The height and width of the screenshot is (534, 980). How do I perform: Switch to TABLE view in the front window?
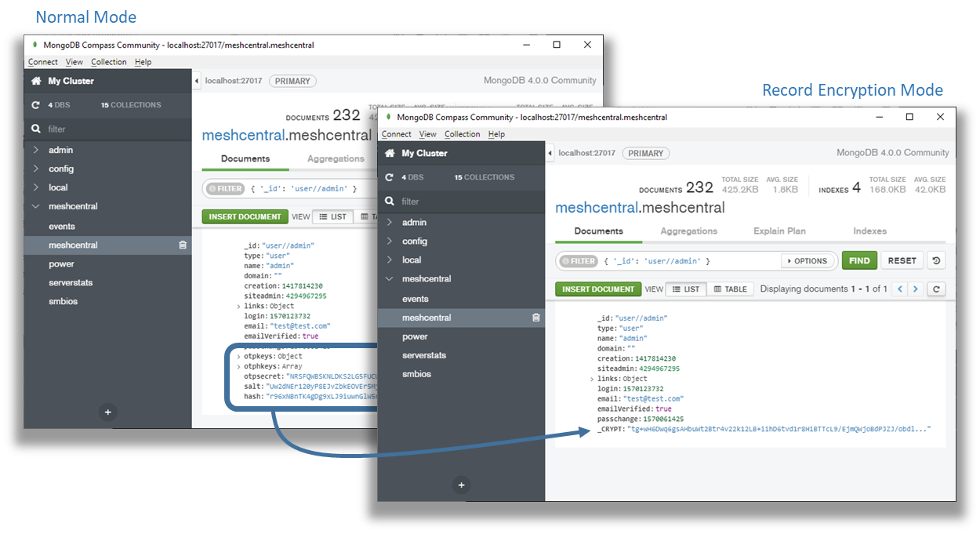[730, 289]
